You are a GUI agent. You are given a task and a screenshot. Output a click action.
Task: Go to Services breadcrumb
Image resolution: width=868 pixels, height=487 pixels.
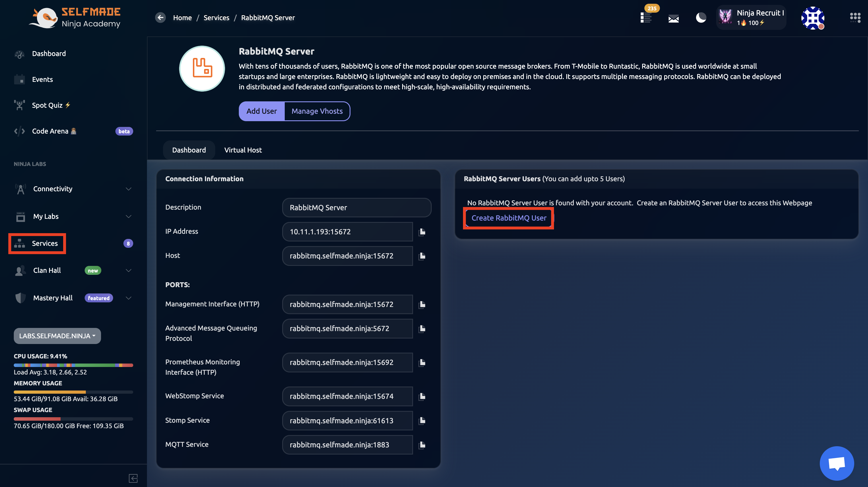pos(216,18)
